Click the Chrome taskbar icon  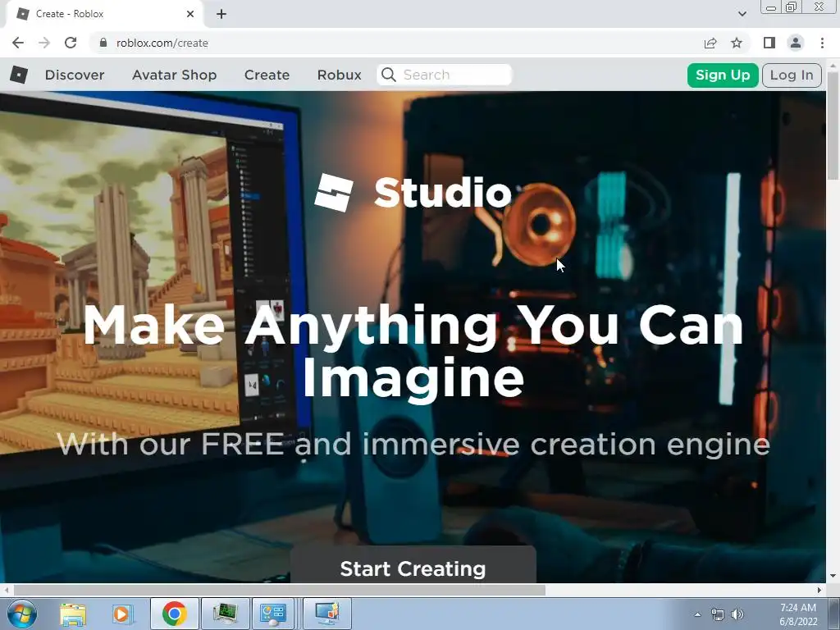[174, 614]
